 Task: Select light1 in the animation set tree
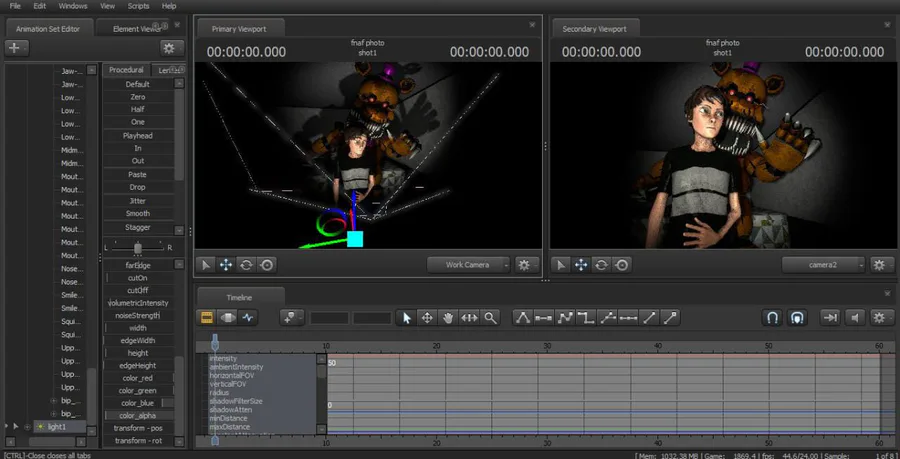click(x=57, y=427)
